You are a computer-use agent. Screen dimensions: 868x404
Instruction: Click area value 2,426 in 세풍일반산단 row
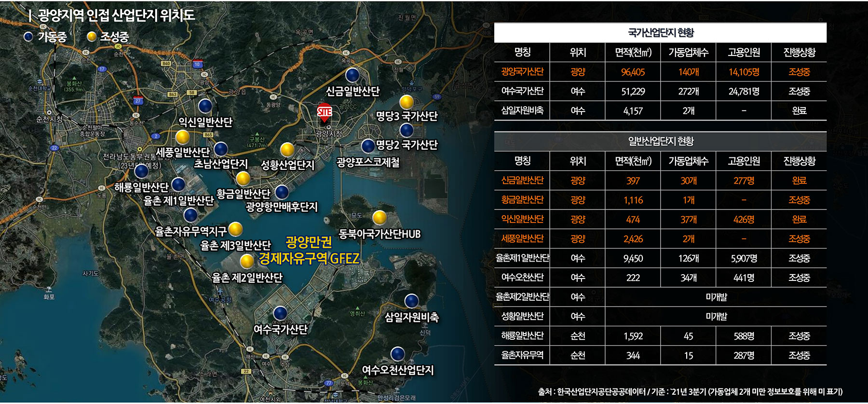pyautogui.click(x=633, y=239)
